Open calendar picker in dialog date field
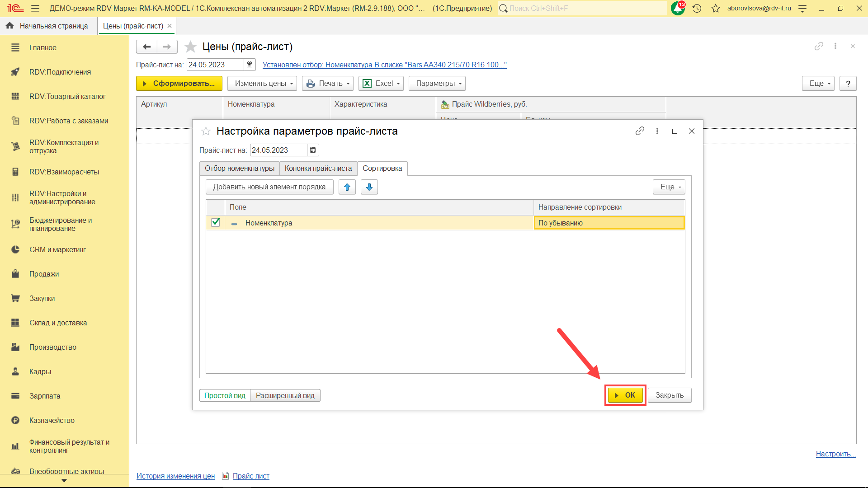 point(313,150)
